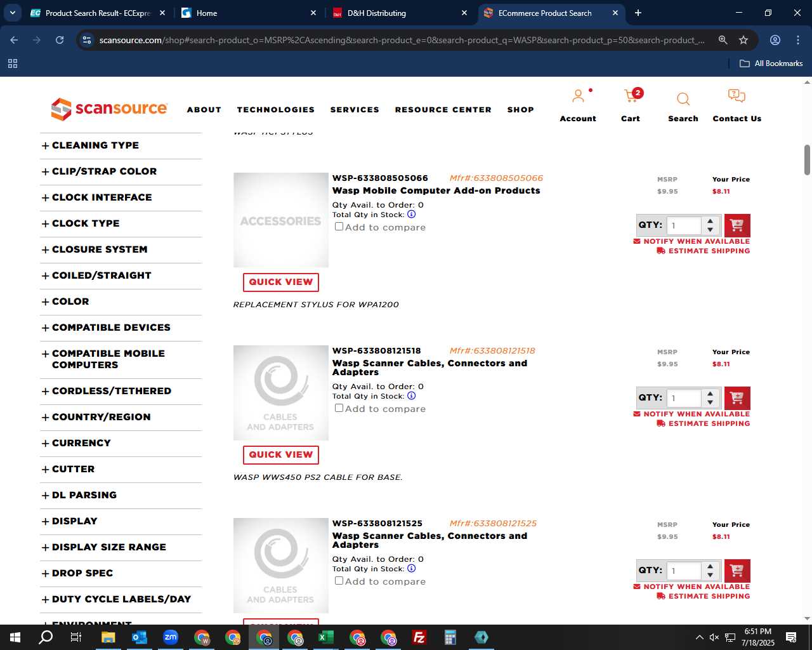
Task: Decrease quantity for WSP-633808121518
Action: pyautogui.click(x=710, y=402)
